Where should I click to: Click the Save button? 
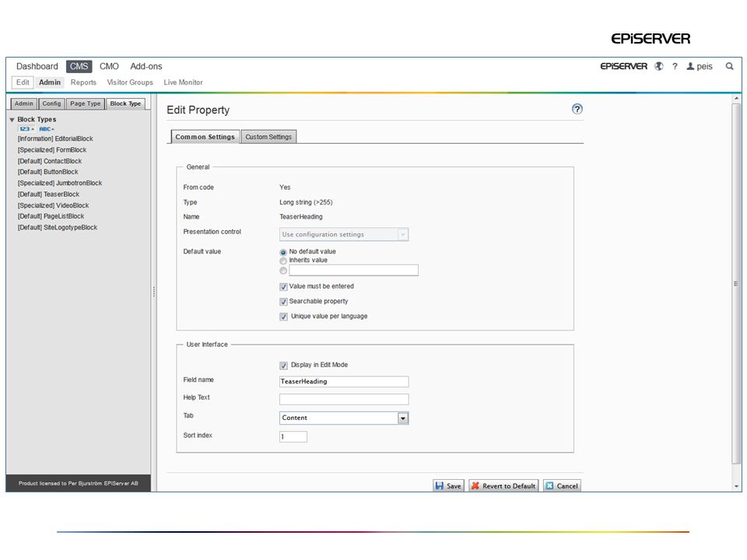(448, 485)
